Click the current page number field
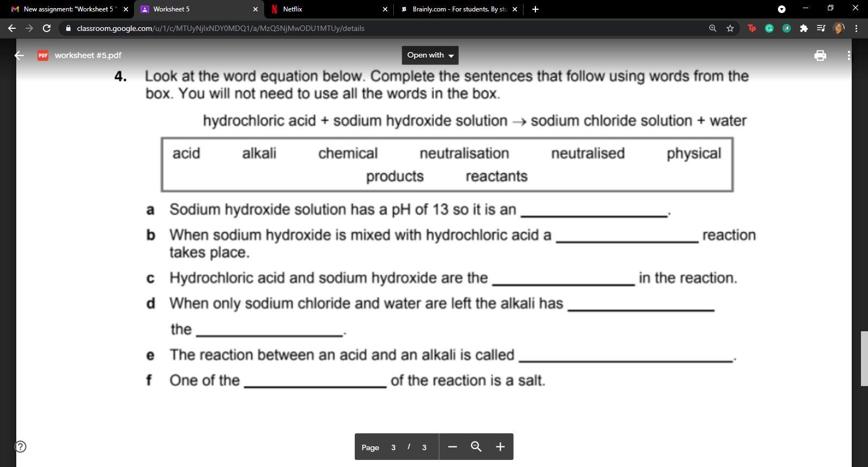The image size is (868, 467). coord(393,447)
